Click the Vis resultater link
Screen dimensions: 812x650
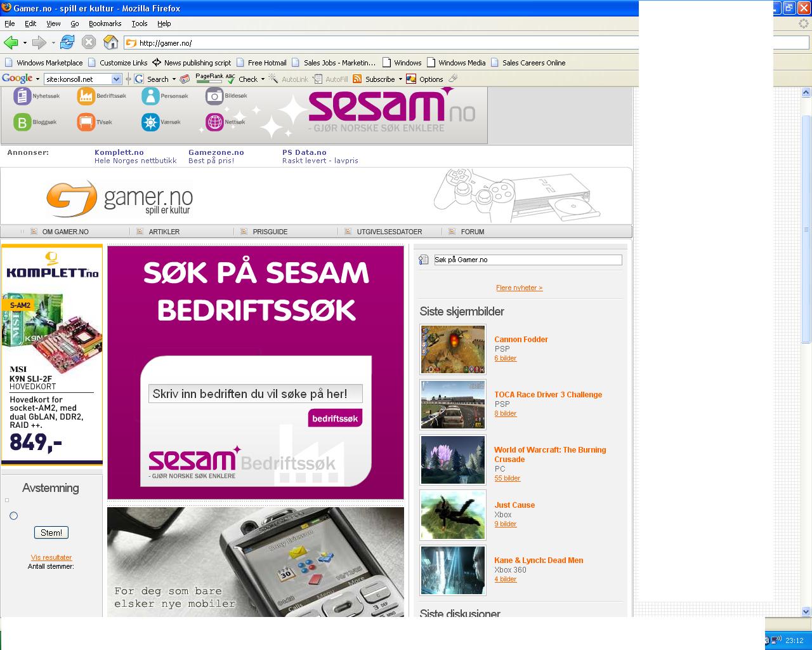click(x=51, y=557)
